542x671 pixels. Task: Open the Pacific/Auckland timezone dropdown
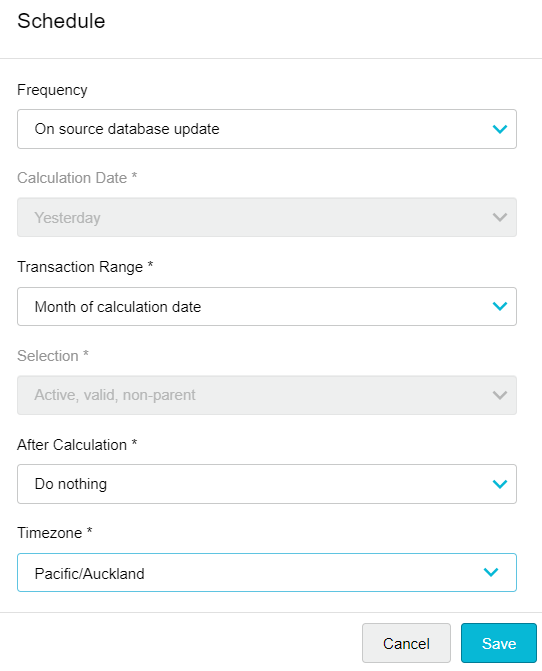point(267,573)
